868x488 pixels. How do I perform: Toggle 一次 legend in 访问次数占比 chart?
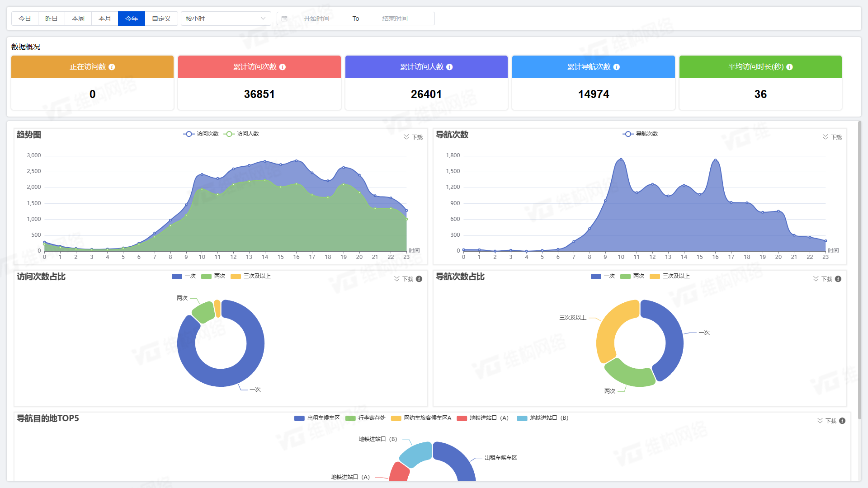click(184, 276)
